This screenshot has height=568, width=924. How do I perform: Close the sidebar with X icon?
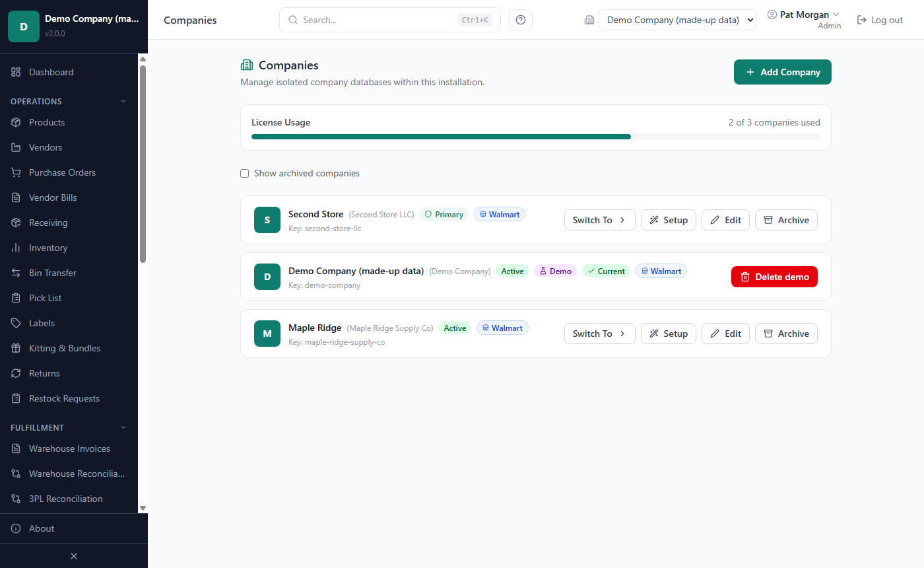coord(74,556)
